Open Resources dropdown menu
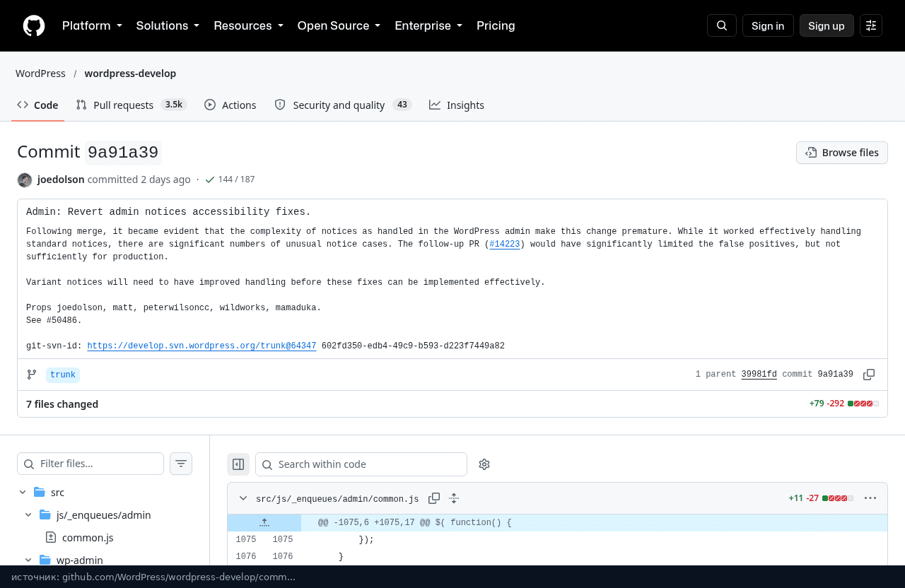The width and height of the screenshot is (905, 588). pyautogui.click(x=248, y=25)
